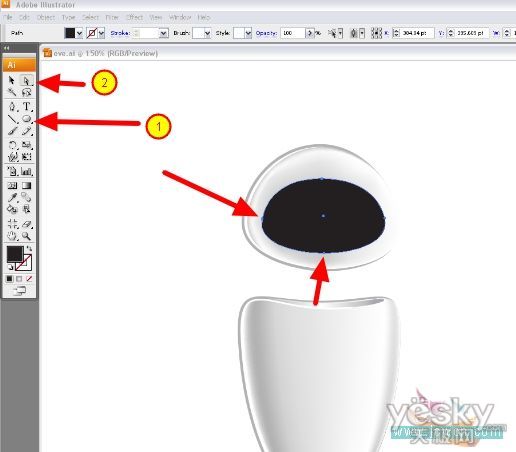516x452 pixels.
Task: Select the Direct Selection tool
Action: [26, 80]
